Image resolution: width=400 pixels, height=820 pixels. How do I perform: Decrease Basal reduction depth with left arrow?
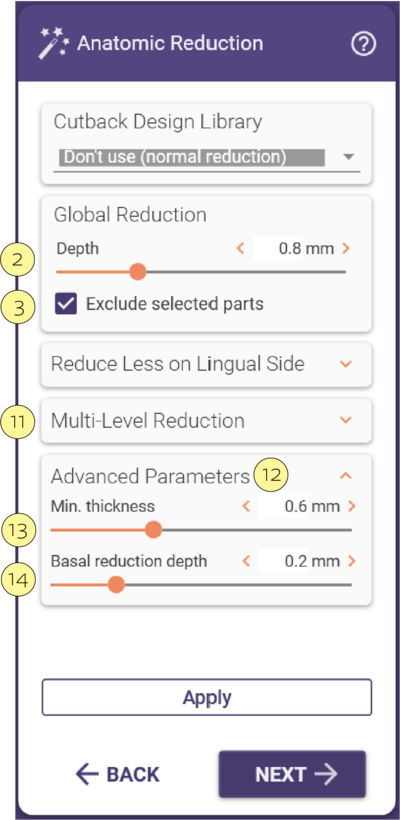247,561
